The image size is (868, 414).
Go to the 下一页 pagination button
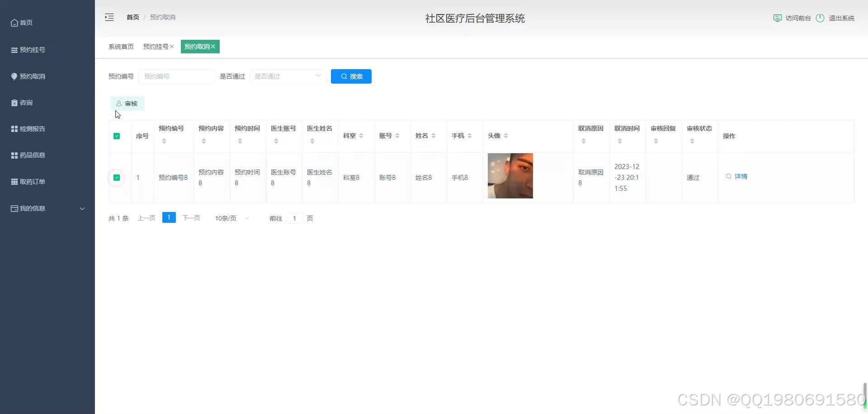click(191, 218)
